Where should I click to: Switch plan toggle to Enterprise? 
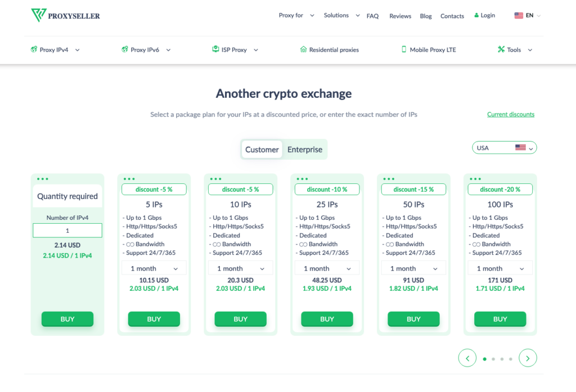(x=304, y=150)
